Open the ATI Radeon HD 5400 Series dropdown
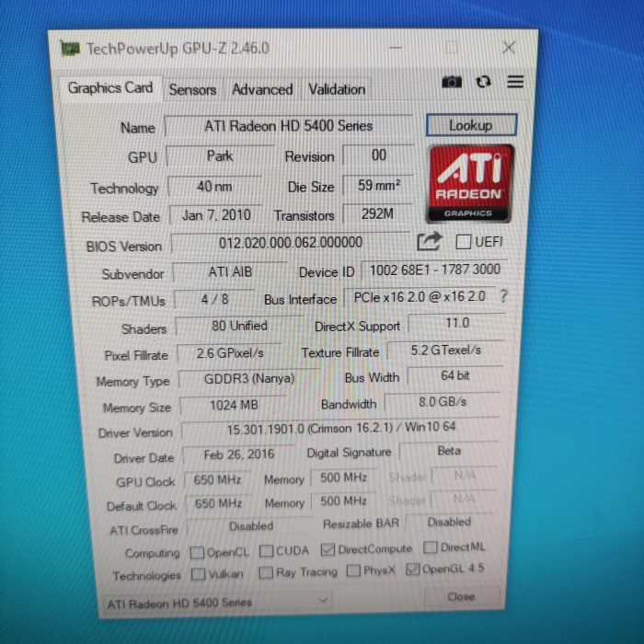This screenshot has width=644, height=644. pyautogui.click(x=217, y=602)
